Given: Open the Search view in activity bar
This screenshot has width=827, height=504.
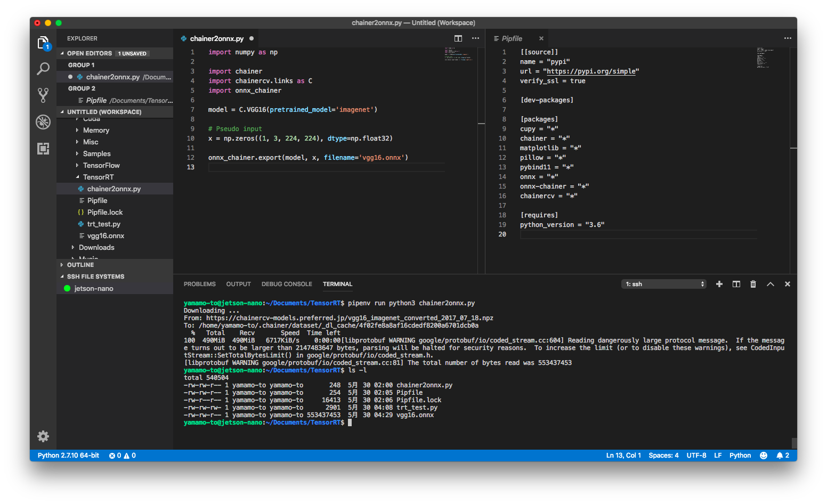Looking at the screenshot, I should [x=43, y=69].
